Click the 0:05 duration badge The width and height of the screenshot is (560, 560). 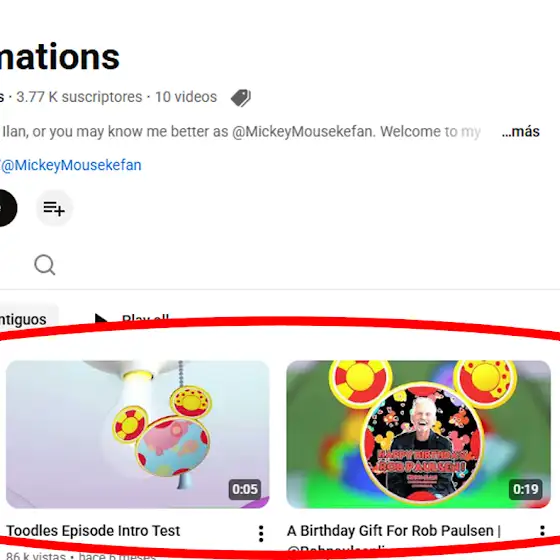(x=245, y=489)
